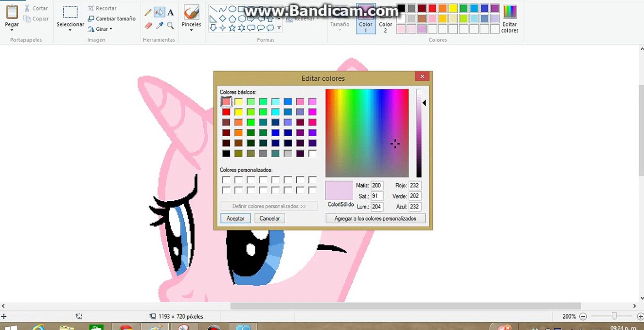Pick the hexagon shape

(242, 19)
